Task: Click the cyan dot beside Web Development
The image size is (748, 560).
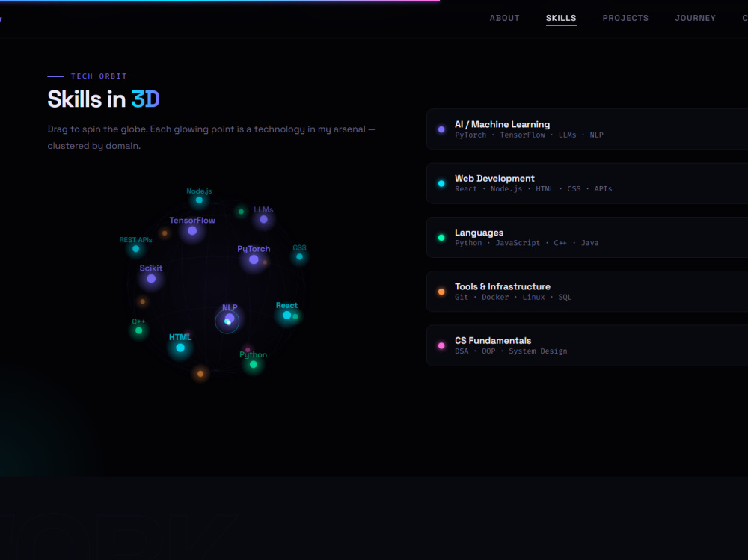Action: (x=441, y=183)
